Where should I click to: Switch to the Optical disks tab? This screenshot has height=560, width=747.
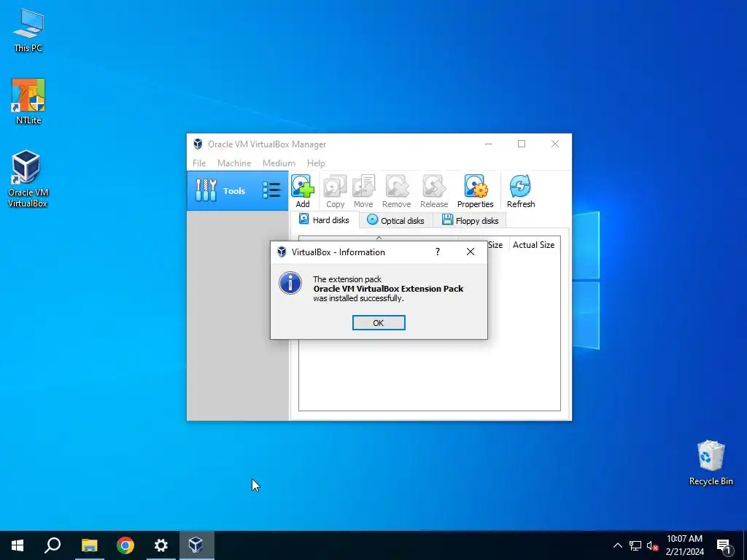click(x=396, y=220)
